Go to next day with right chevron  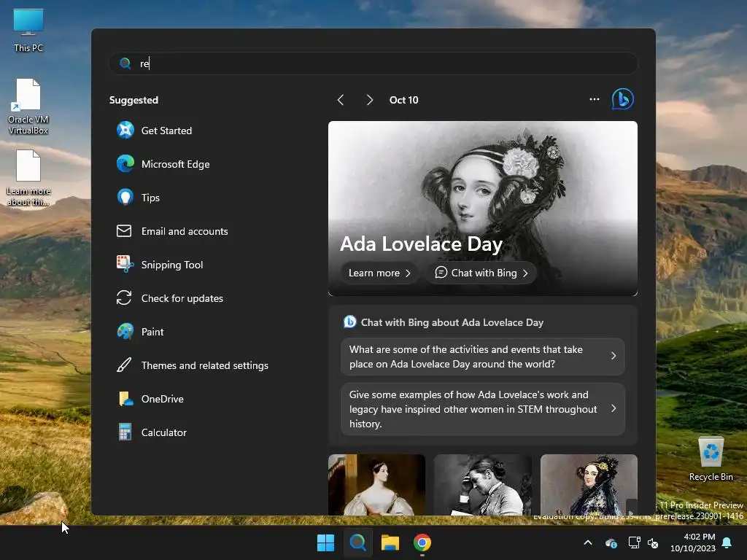pos(369,100)
